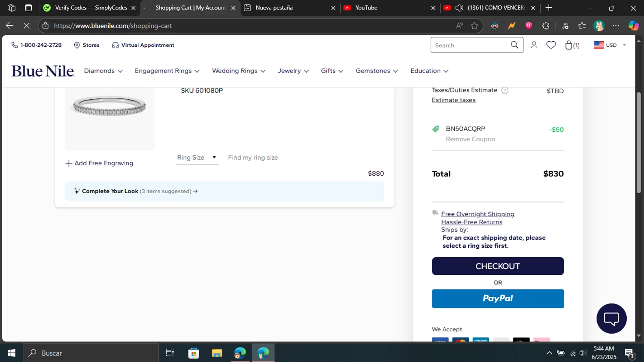Expand the Engagement Rings menu
This screenshot has width=644, height=362.
(x=167, y=71)
